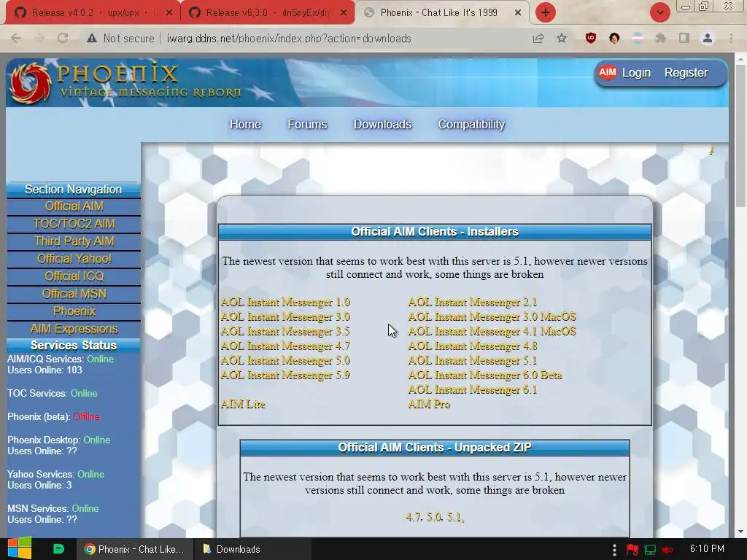Click the browser forward arrow
The width and height of the screenshot is (747, 560).
(39, 38)
